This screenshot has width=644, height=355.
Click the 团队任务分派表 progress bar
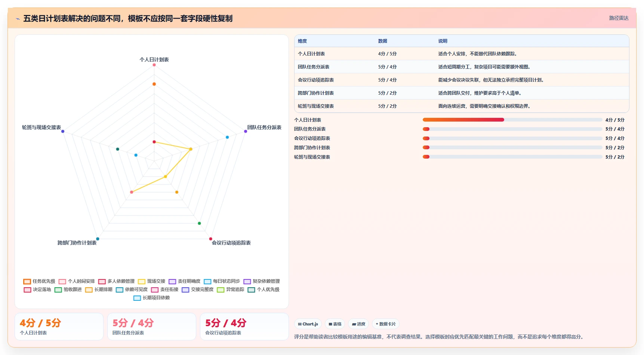[512, 129]
